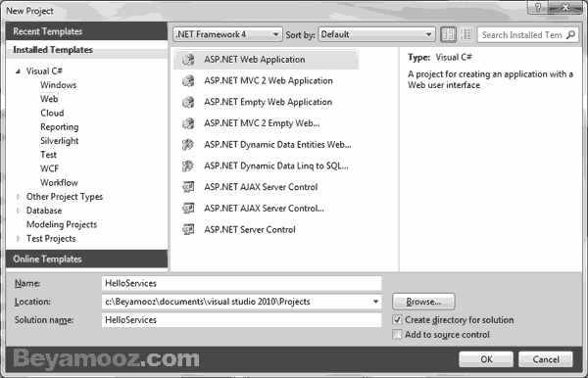Click the Dynamic Data Linq to SQL icon
Viewport: 588px width, 378px height.
coord(188,165)
